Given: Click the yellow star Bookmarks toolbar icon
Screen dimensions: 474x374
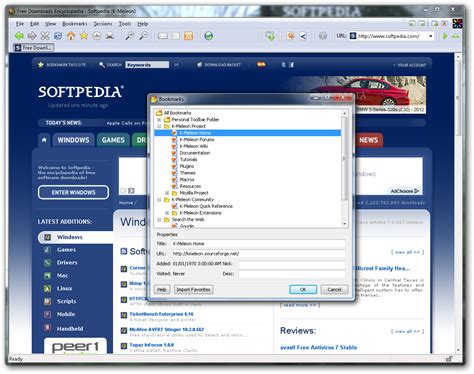Looking at the screenshot, I should (x=84, y=36).
